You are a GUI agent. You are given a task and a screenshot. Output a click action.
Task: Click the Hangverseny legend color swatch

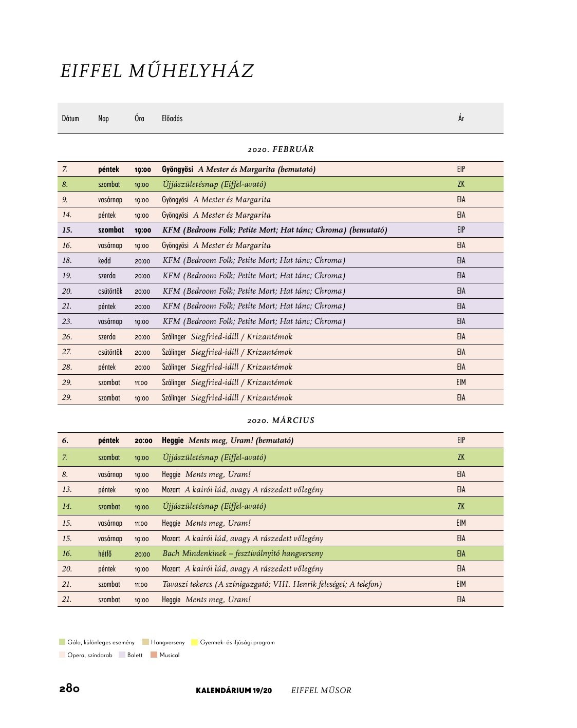click(145, 642)
